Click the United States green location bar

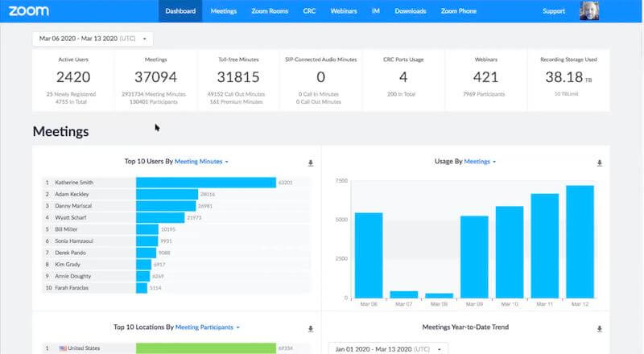206,348
